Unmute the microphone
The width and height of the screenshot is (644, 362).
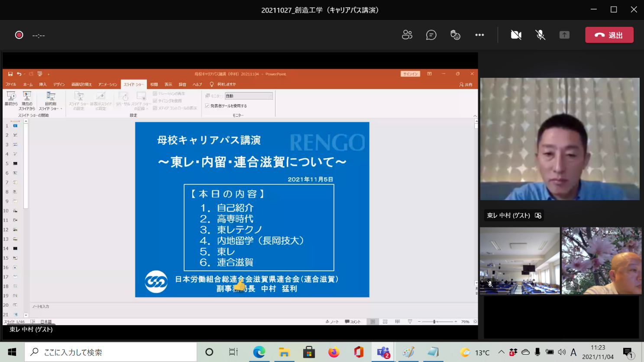pos(540,35)
